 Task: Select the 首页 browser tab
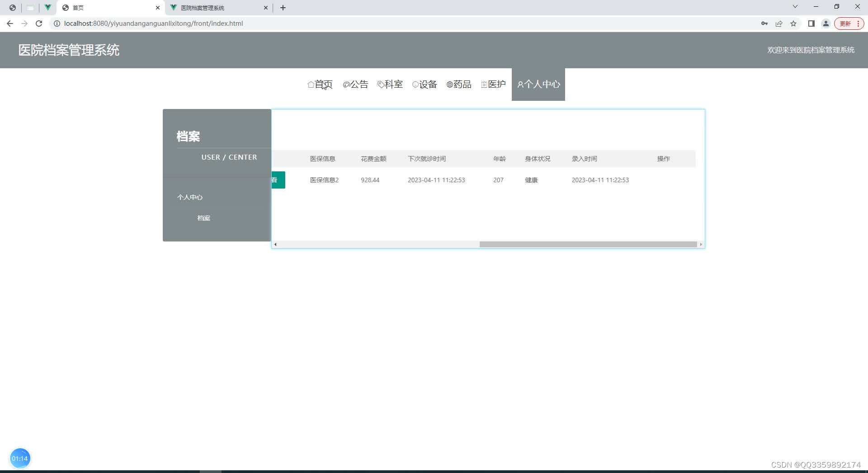click(x=111, y=8)
